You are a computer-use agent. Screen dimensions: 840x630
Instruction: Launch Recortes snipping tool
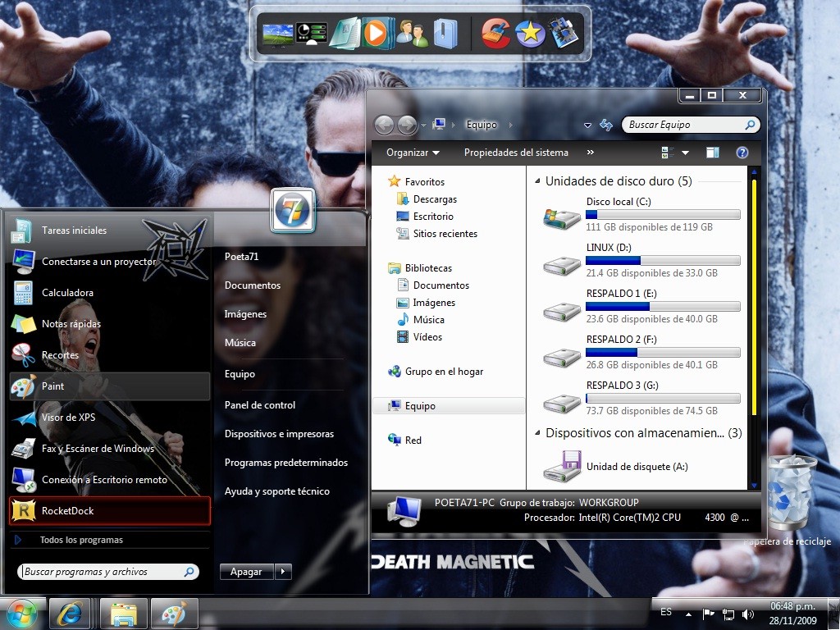[x=110, y=354]
